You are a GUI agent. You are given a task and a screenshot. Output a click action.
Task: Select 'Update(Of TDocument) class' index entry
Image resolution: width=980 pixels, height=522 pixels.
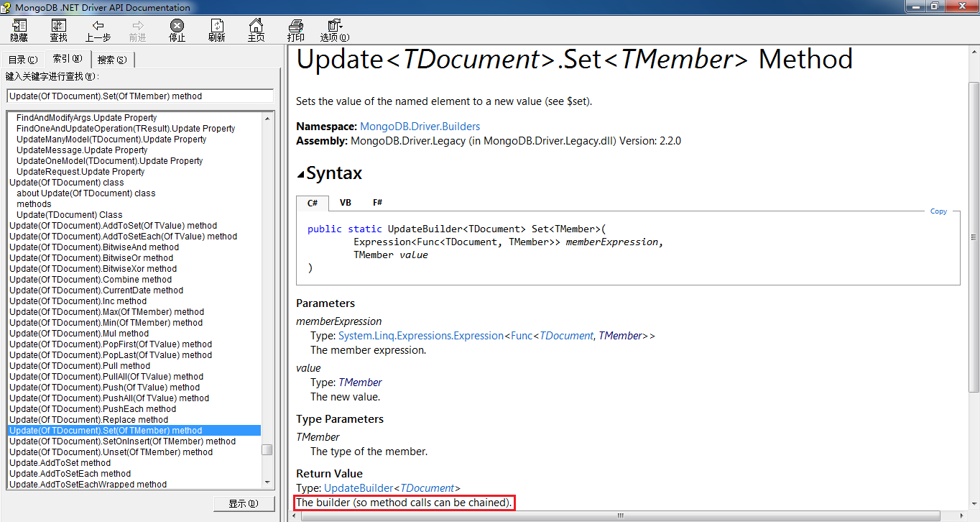point(67,183)
